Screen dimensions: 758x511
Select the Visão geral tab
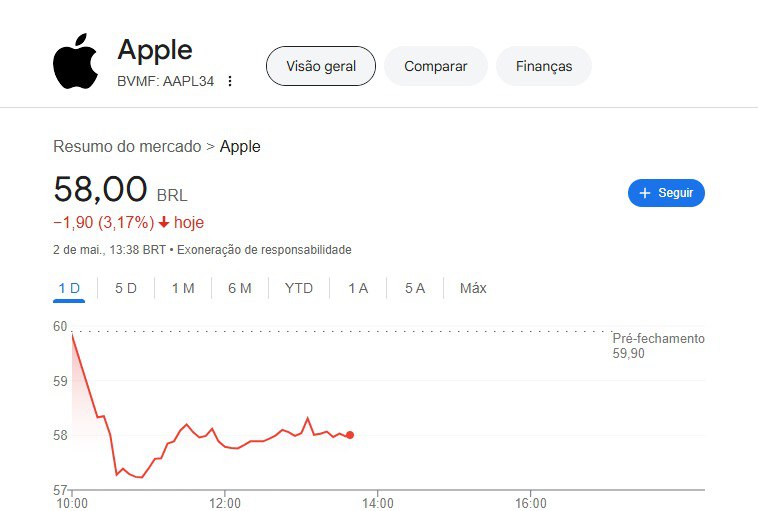click(321, 66)
